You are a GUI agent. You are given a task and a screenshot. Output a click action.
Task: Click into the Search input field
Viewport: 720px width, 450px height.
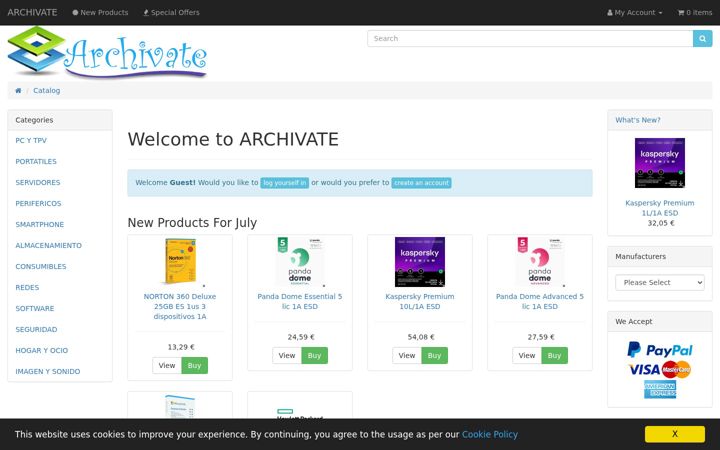(x=530, y=39)
